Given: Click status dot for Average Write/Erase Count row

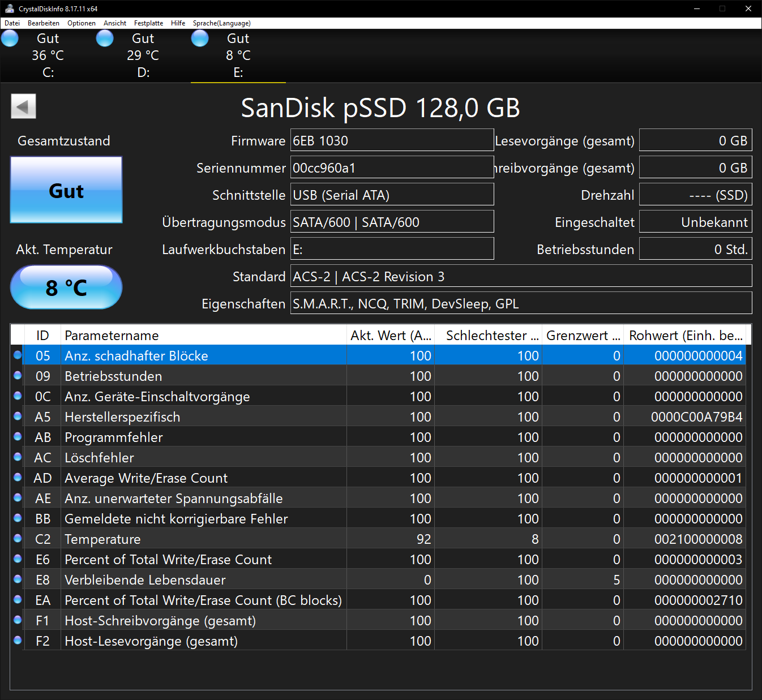Looking at the screenshot, I should pos(18,477).
